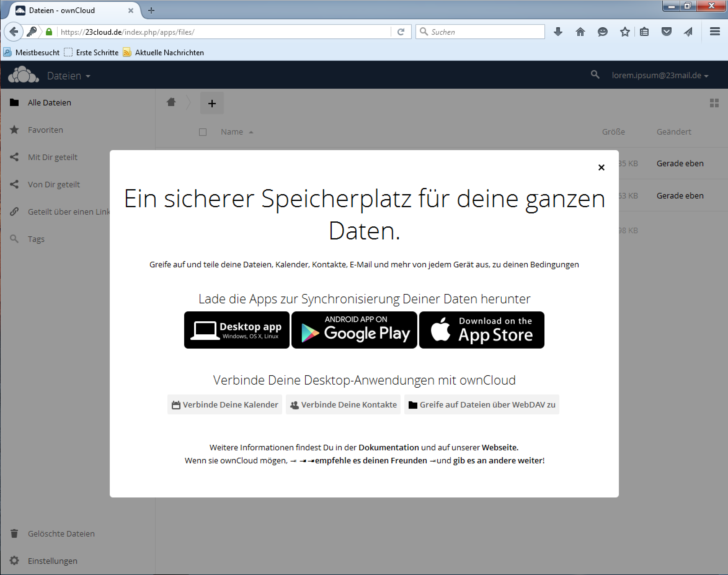Screen dimensions: 728x575
Task: Click Verbinde Deine Kontakte button
Action: click(x=343, y=404)
